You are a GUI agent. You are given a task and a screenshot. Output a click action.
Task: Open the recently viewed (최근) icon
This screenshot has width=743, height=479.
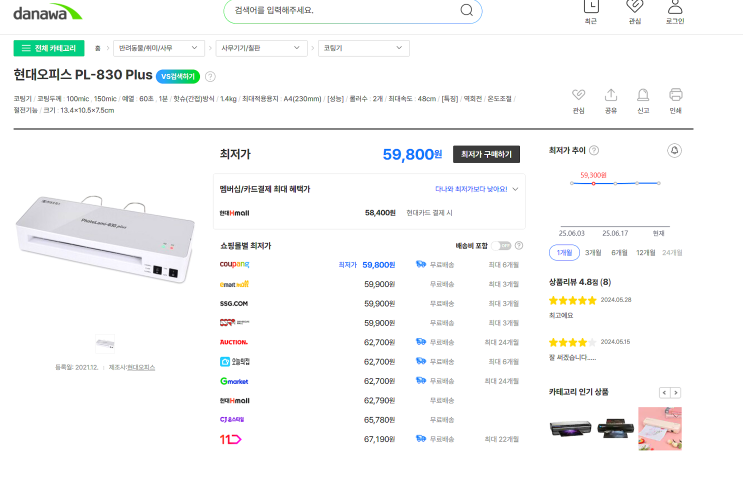[x=591, y=12]
